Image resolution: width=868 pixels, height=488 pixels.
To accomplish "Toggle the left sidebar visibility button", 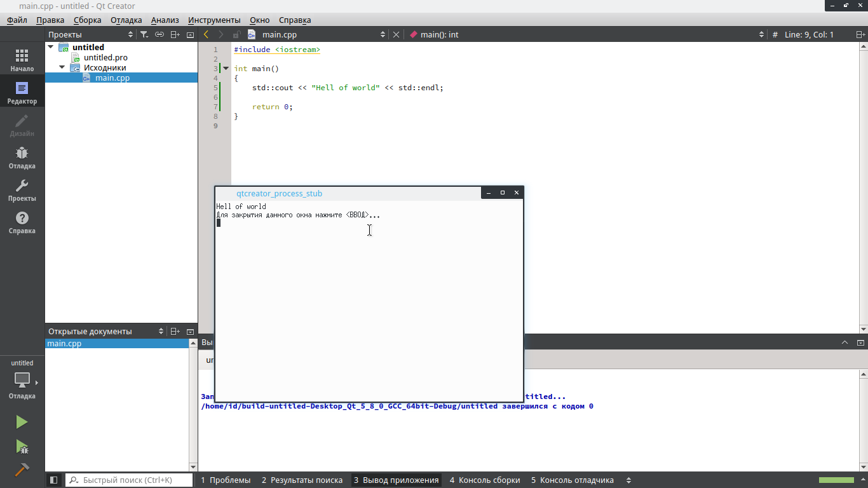I will (x=54, y=480).
